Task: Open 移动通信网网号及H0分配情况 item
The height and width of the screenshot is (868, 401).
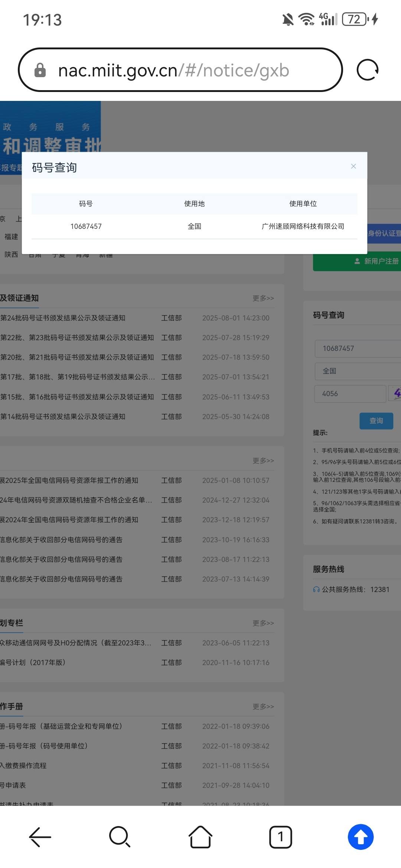Action: click(76, 643)
